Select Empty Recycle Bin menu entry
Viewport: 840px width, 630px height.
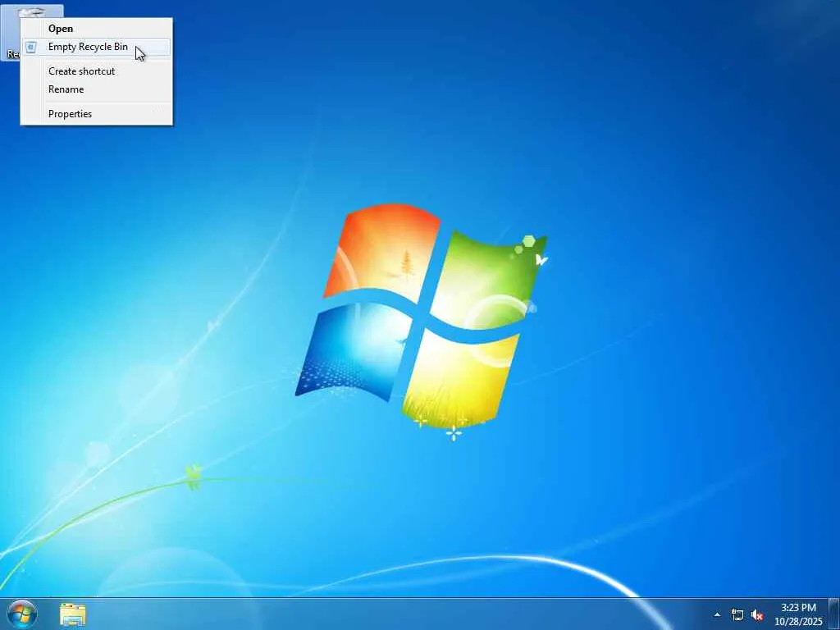click(97, 47)
